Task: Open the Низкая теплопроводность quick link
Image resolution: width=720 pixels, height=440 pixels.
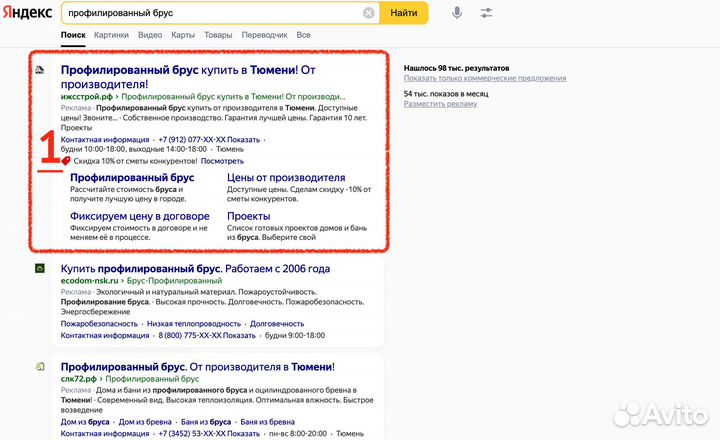Action: [x=194, y=324]
